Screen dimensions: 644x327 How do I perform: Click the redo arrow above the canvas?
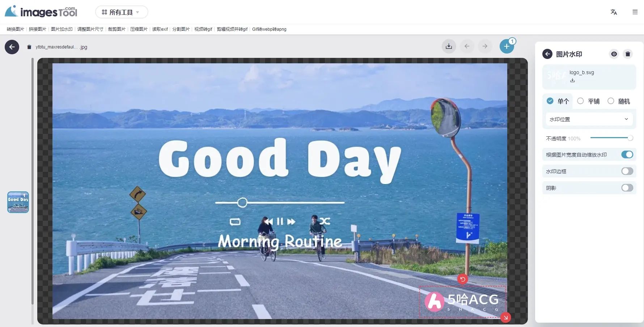pyautogui.click(x=485, y=46)
